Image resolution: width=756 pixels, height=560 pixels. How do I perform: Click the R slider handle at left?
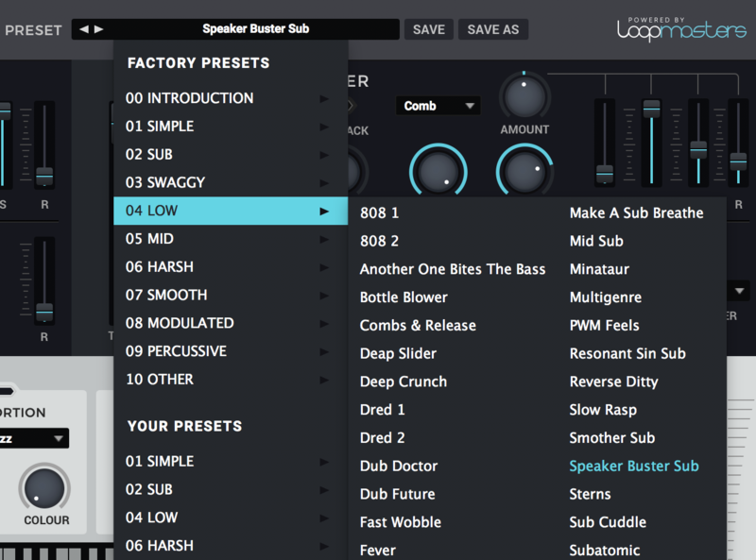pyautogui.click(x=44, y=176)
